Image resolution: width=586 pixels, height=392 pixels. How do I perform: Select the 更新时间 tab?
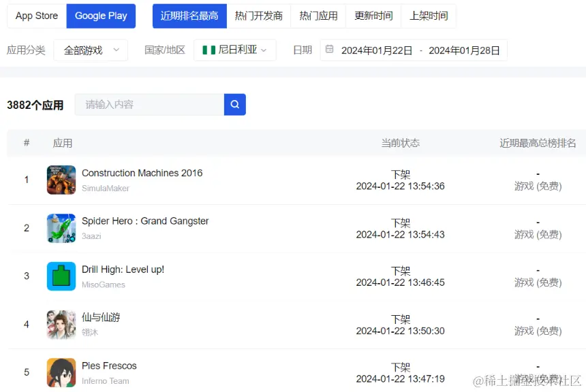coord(373,16)
